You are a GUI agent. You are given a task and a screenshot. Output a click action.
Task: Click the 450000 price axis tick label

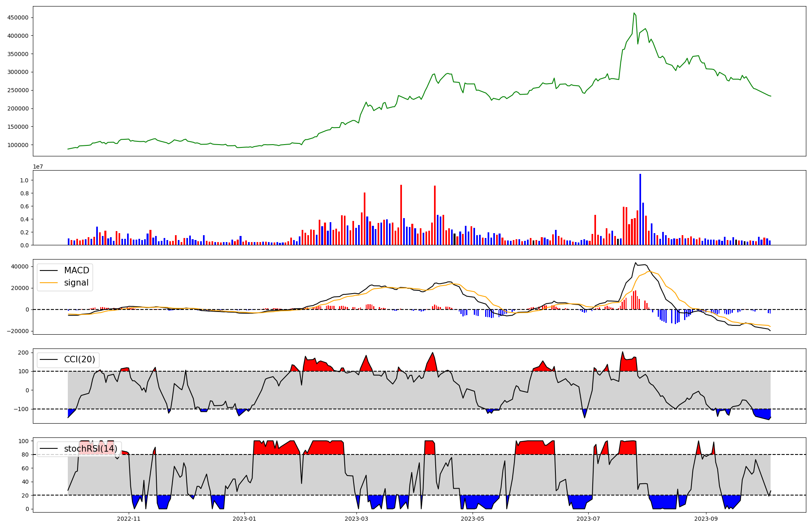click(x=18, y=17)
